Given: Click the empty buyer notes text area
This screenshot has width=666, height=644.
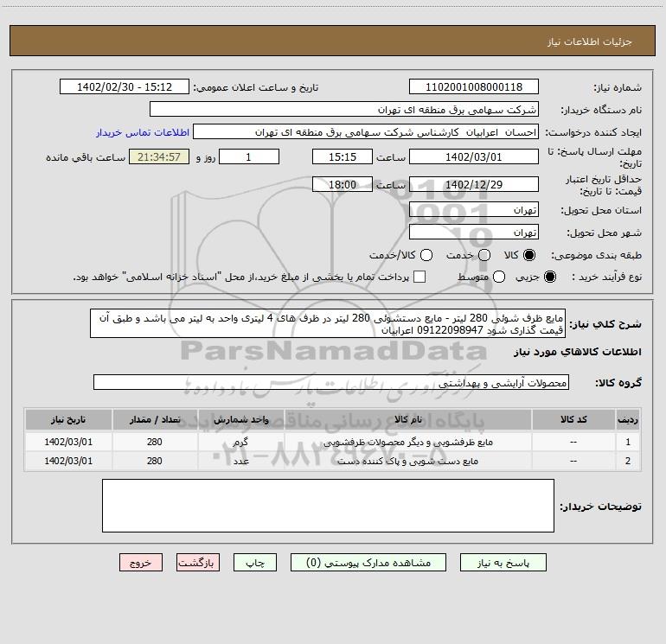Looking at the screenshot, I should [x=328, y=505].
